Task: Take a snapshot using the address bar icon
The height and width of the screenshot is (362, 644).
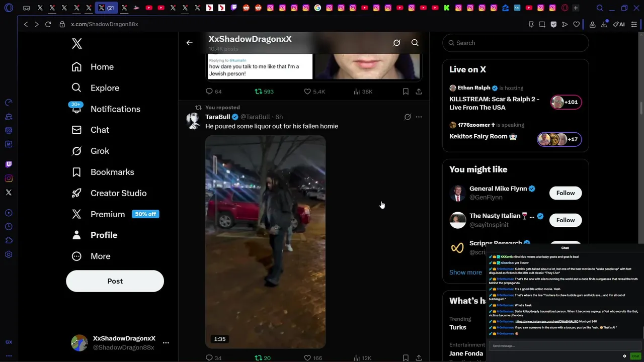Action: coord(542,24)
